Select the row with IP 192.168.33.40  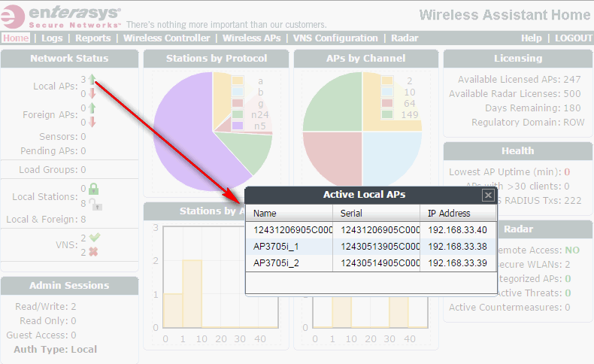tap(371, 230)
